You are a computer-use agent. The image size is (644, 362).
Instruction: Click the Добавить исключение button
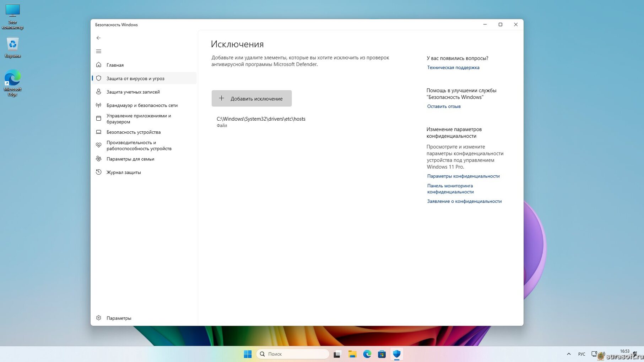click(x=251, y=98)
